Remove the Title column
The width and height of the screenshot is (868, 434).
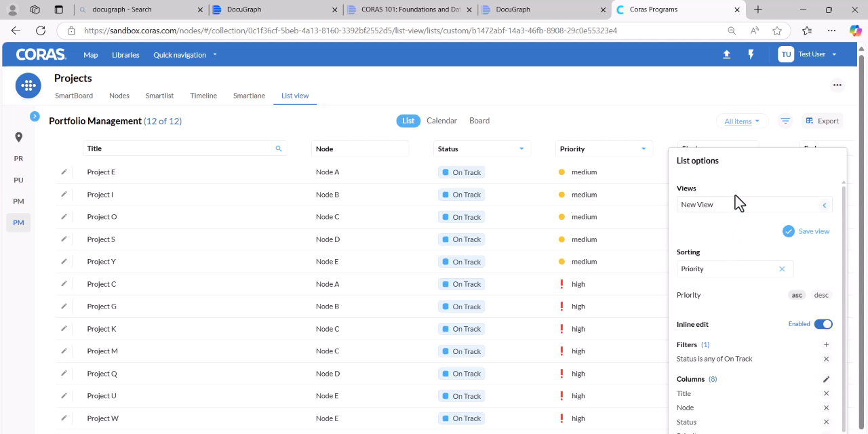826,393
